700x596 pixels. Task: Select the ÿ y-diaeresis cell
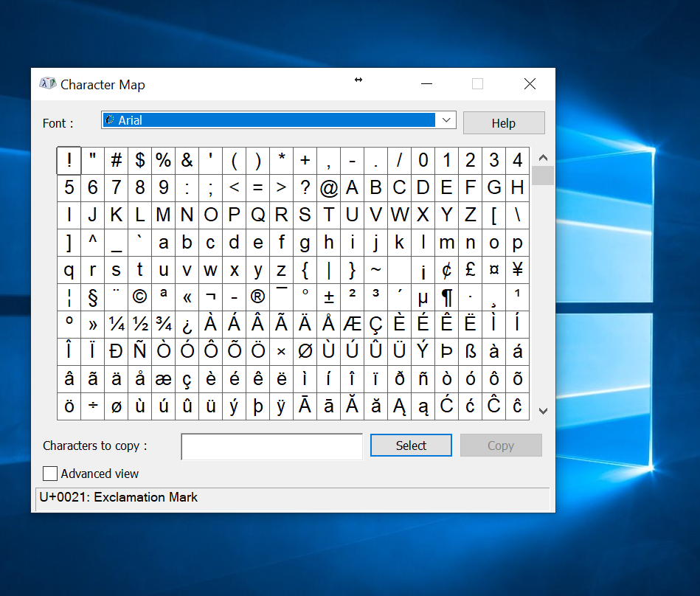(281, 406)
